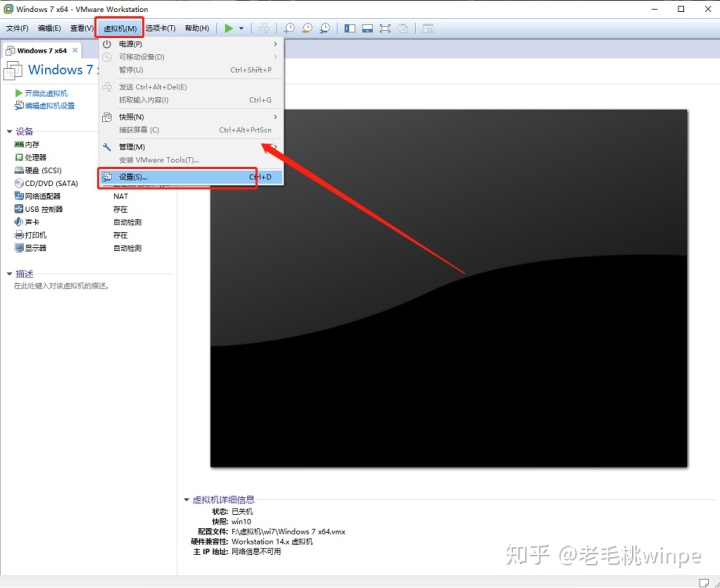
Task: Select the CD/DVD (SATA) device row
Action: (x=46, y=183)
